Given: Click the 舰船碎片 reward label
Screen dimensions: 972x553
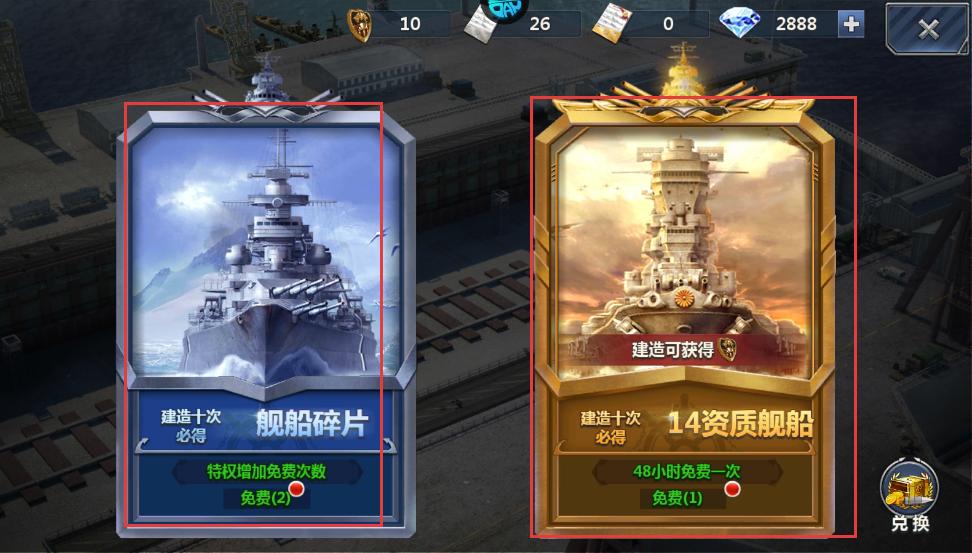Looking at the screenshot, I should (x=312, y=423).
